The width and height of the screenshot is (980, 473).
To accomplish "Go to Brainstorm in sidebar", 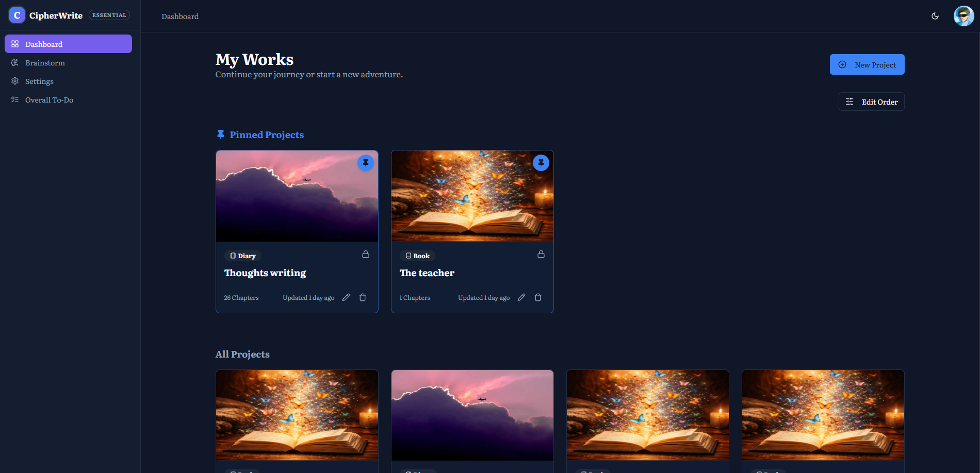I will 45,63.
